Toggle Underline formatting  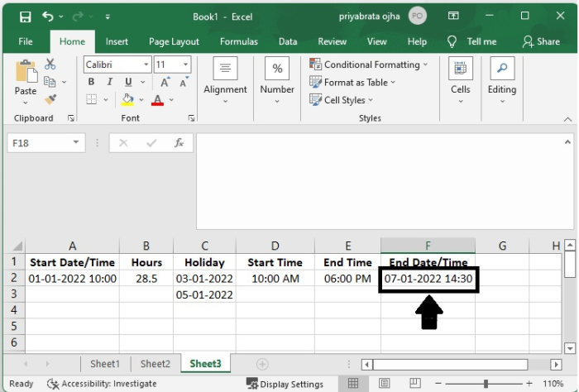click(x=128, y=82)
